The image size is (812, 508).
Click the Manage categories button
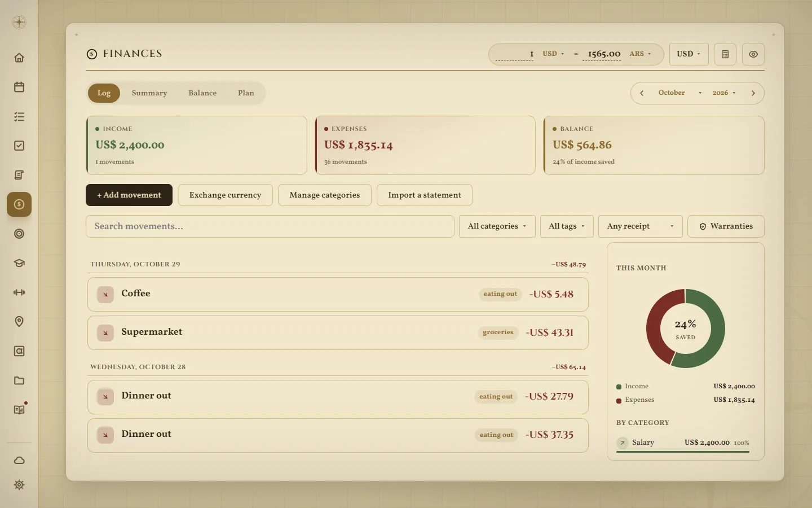324,195
